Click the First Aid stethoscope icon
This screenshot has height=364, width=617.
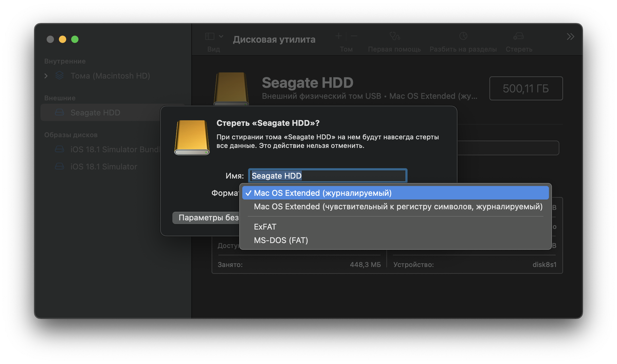(x=394, y=37)
